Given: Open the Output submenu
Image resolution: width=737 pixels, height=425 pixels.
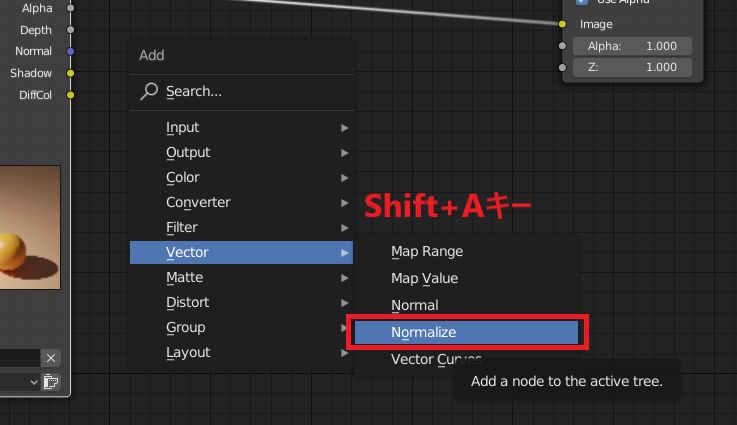Looking at the screenshot, I should click(x=241, y=152).
